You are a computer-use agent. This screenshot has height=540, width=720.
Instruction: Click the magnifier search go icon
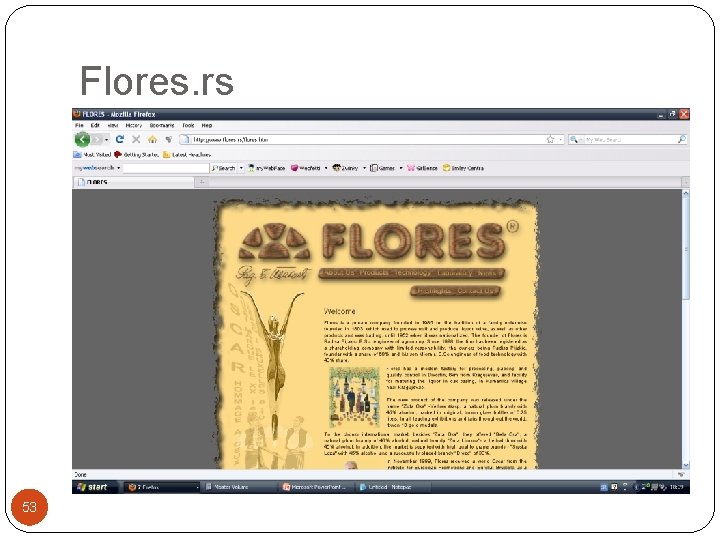tap(682, 139)
